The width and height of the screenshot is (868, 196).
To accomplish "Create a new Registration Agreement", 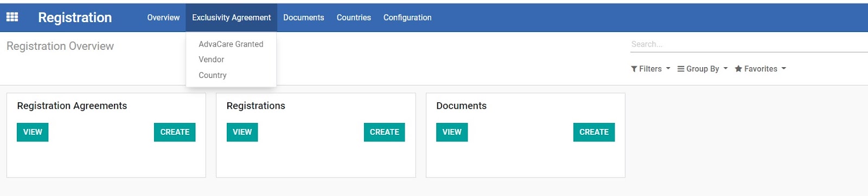I will point(175,132).
